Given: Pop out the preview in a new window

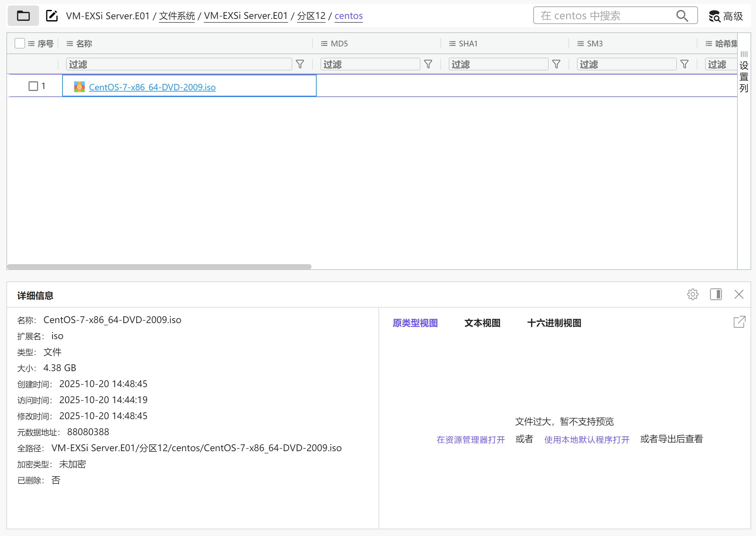Looking at the screenshot, I should (739, 322).
